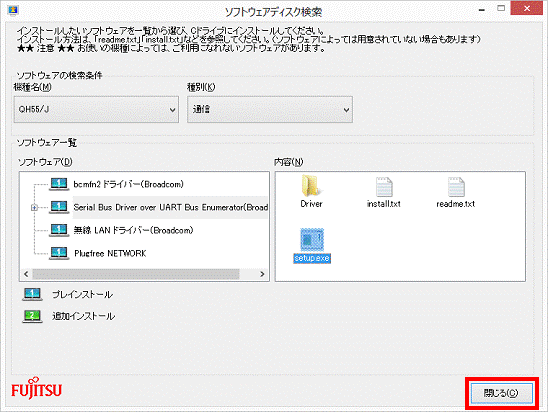
Task: Select the readme.txt file icon
Action: point(456,187)
